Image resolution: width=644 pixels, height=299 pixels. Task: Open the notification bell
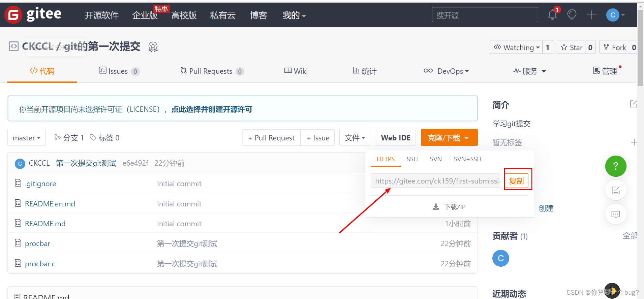tap(552, 15)
